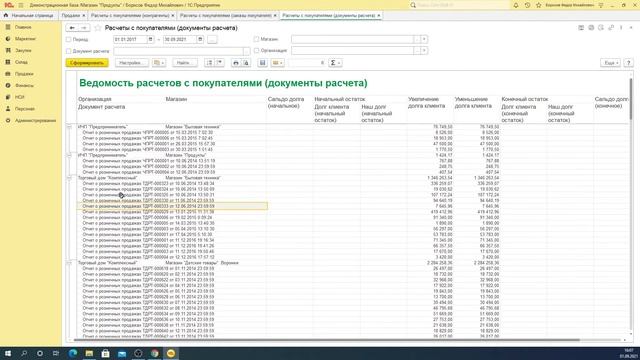Image resolution: width=640 pixels, height=360 pixels.
Task: Click the horizontal scrollbar of the report
Action: pyautogui.click(x=327, y=340)
